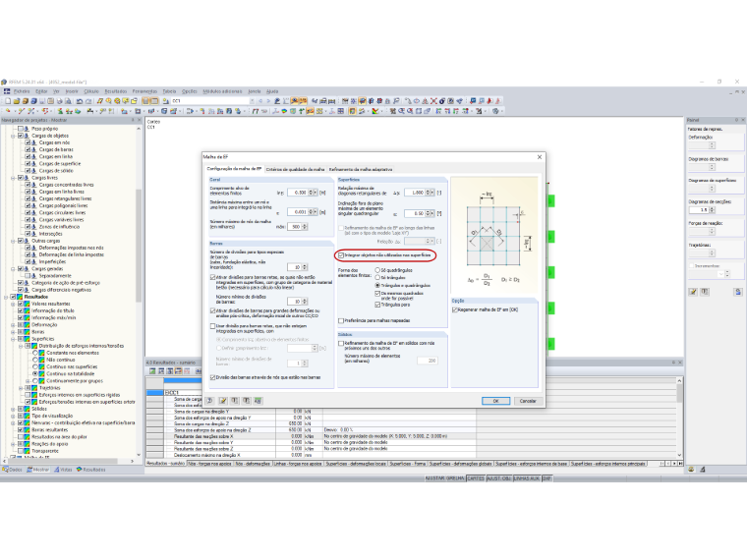The image size is (747, 560).
Task: Collapse Cargas de objetos tree node
Action: pos(13,136)
